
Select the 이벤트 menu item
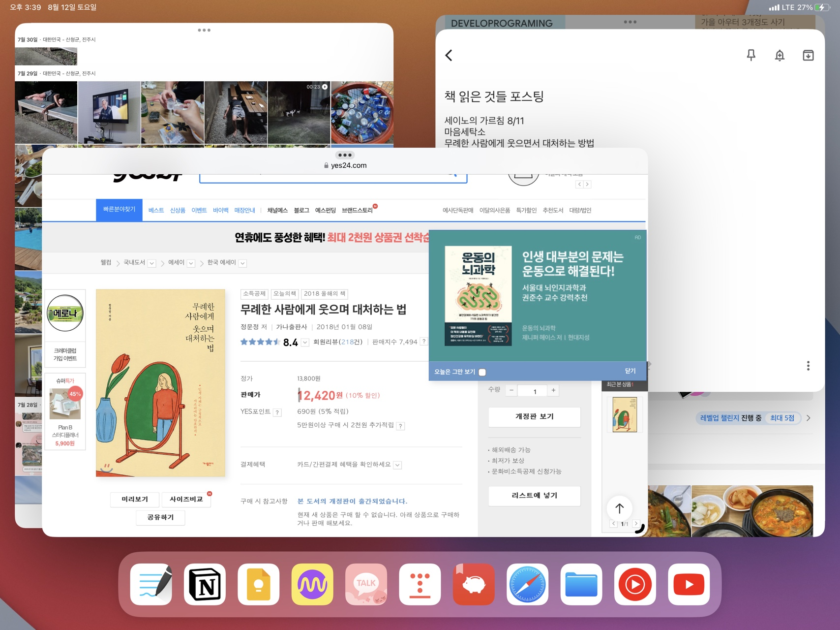click(x=199, y=210)
